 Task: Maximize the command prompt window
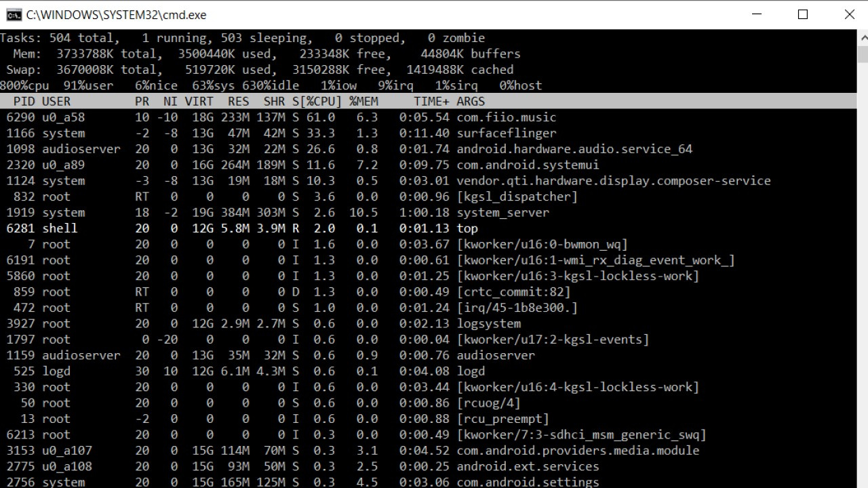(x=803, y=14)
